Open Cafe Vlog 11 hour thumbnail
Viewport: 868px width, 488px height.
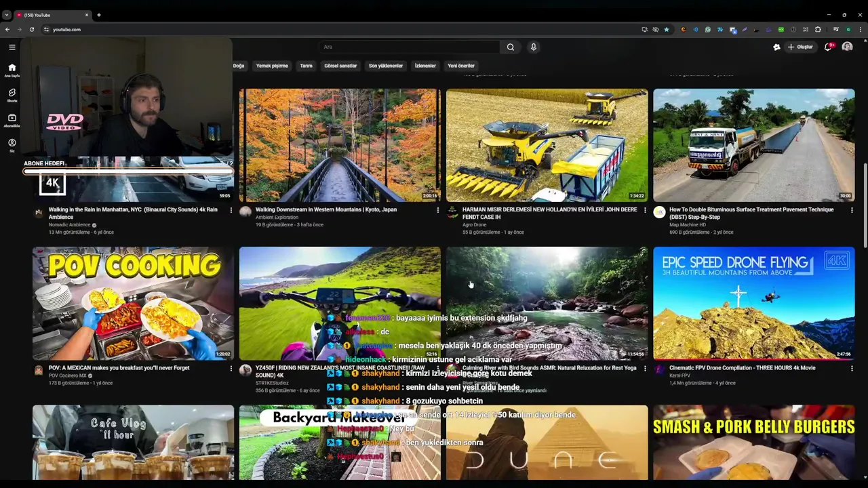coord(133,443)
